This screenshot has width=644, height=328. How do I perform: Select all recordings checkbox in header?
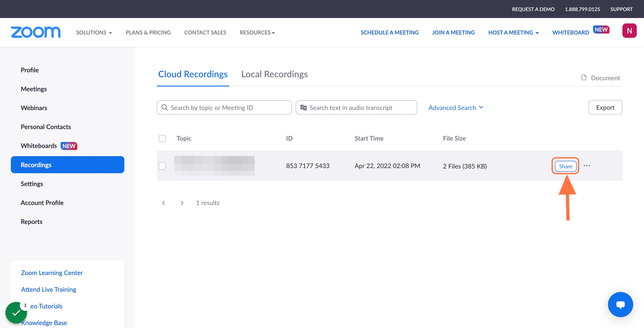pos(162,139)
